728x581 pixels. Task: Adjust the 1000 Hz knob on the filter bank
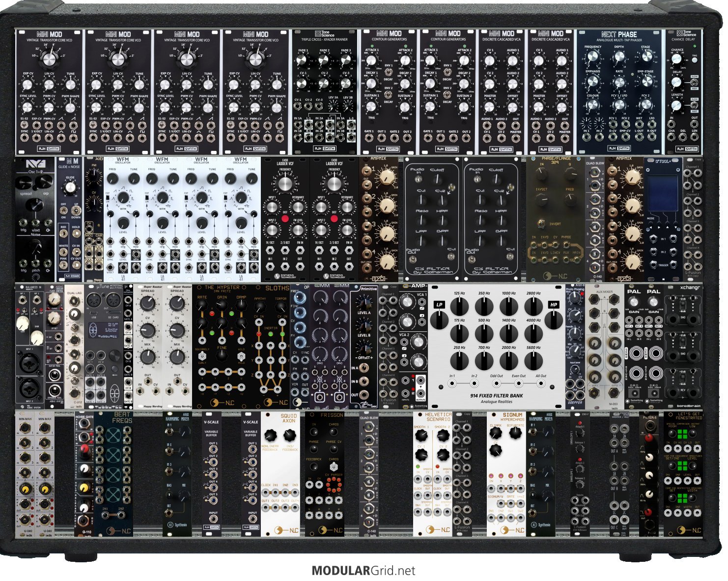click(x=509, y=307)
